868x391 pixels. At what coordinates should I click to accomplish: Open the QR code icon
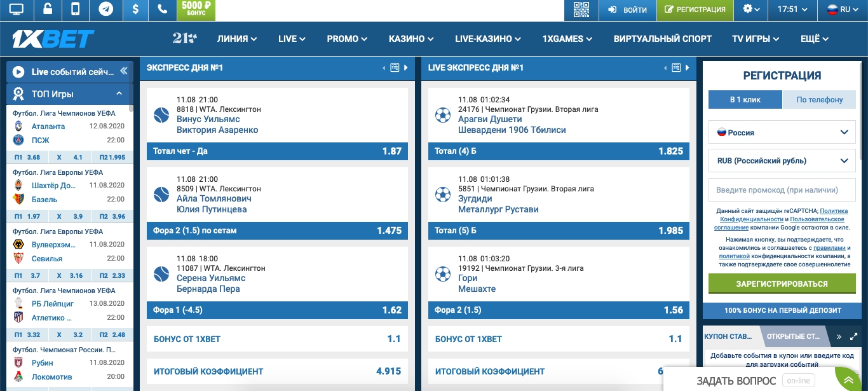coord(581,10)
